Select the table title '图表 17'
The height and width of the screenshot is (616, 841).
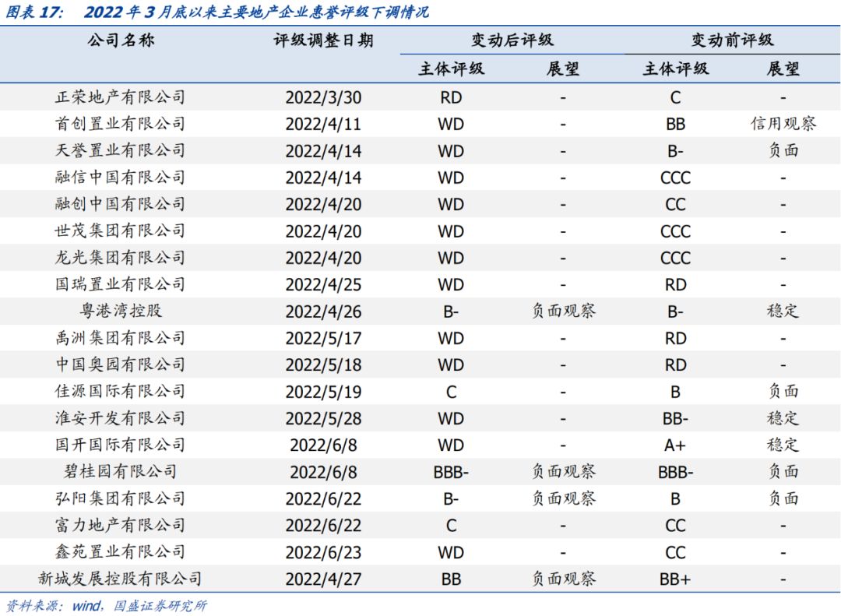pyautogui.click(x=33, y=12)
